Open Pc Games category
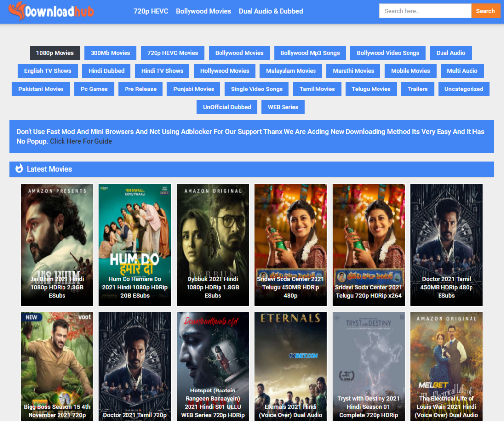This screenshot has width=504, height=421. click(94, 89)
